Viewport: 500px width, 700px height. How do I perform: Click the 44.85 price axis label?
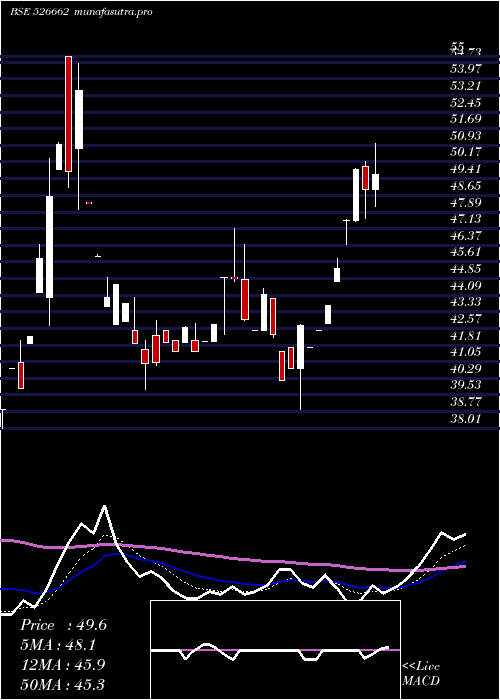466,269
